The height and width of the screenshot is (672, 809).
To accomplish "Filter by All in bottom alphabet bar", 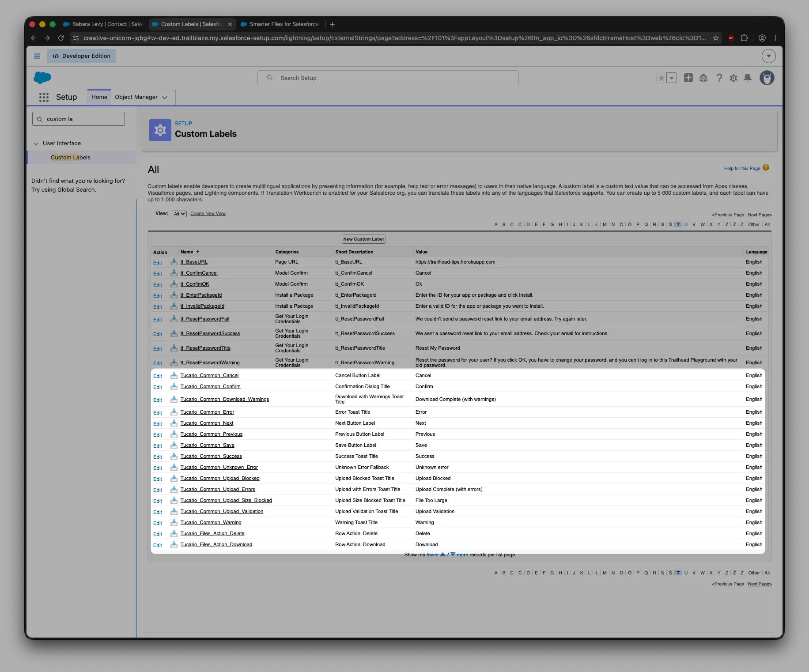I will (x=767, y=573).
